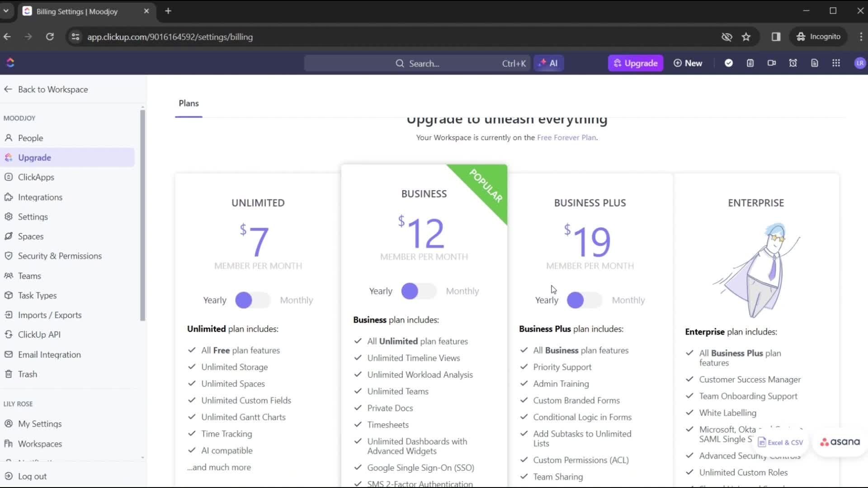Screen dimensions: 868x488
Task: Open Workspaces in sidebar
Action: pyautogui.click(x=68, y=444)
